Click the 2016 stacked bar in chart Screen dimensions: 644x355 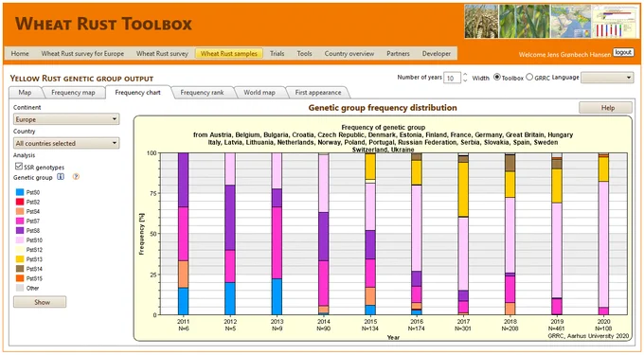pyautogui.click(x=417, y=234)
